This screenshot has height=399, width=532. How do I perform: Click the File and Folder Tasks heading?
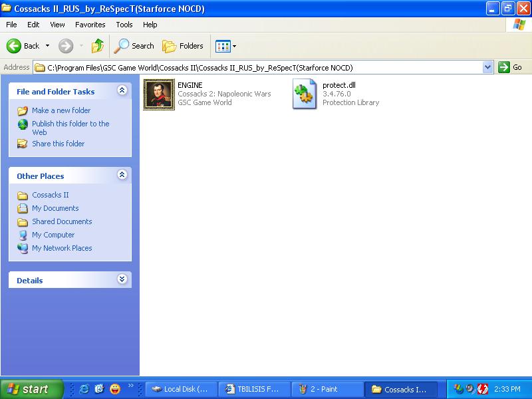[x=56, y=92]
